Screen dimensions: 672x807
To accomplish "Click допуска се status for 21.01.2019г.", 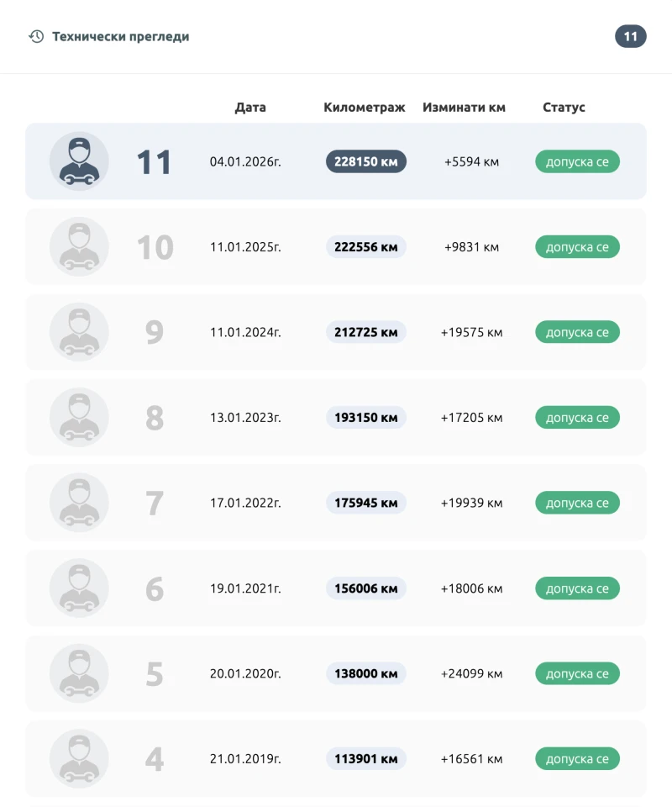I will (577, 759).
